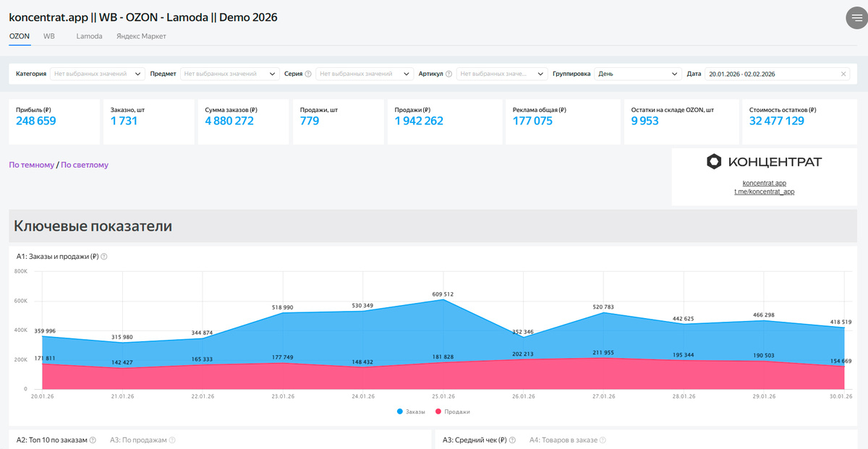The image size is (868, 449).
Task: Switch to the Яндекс Маркет tab
Action: click(x=141, y=36)
